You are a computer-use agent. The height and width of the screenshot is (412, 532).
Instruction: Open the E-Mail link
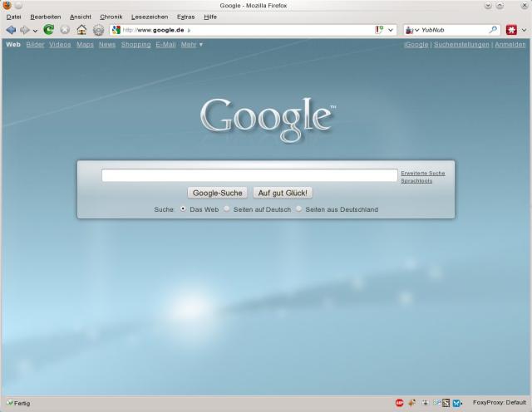(165, 44)
